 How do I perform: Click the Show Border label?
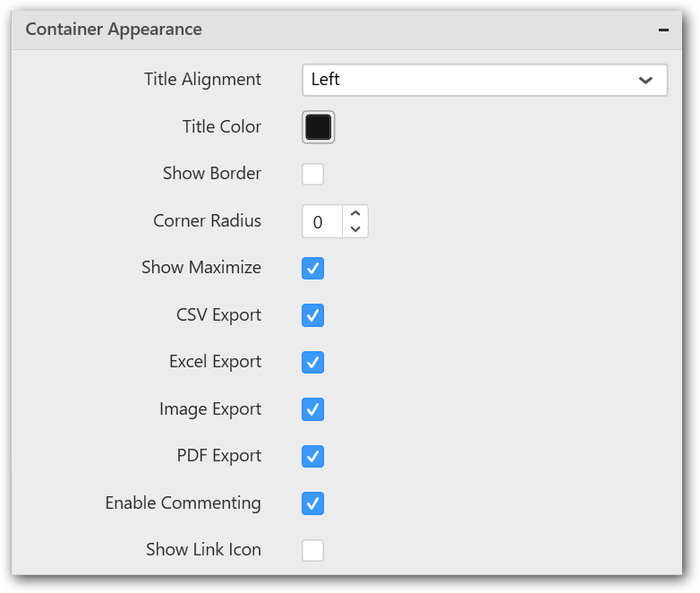(211, 174)
